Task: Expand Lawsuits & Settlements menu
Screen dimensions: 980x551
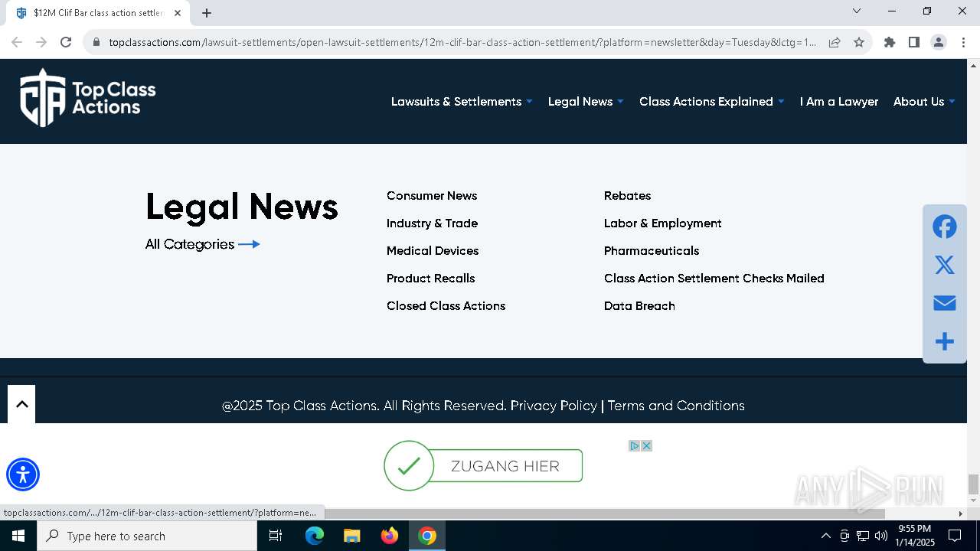Action: click(x=462, y=101)
